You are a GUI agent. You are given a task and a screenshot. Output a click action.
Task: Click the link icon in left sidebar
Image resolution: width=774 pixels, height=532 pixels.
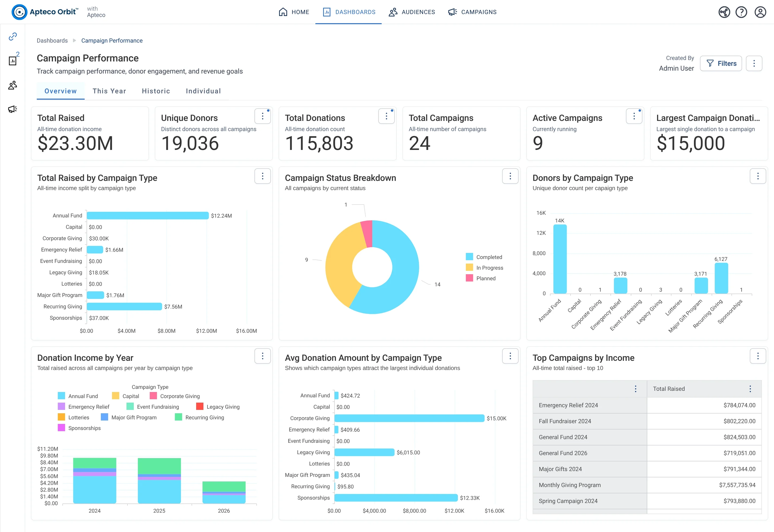[x=13, y=36]
